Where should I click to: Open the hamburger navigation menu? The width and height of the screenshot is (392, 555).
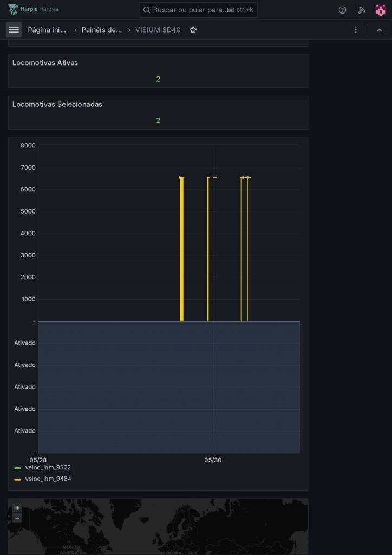(x=14, y=30)
